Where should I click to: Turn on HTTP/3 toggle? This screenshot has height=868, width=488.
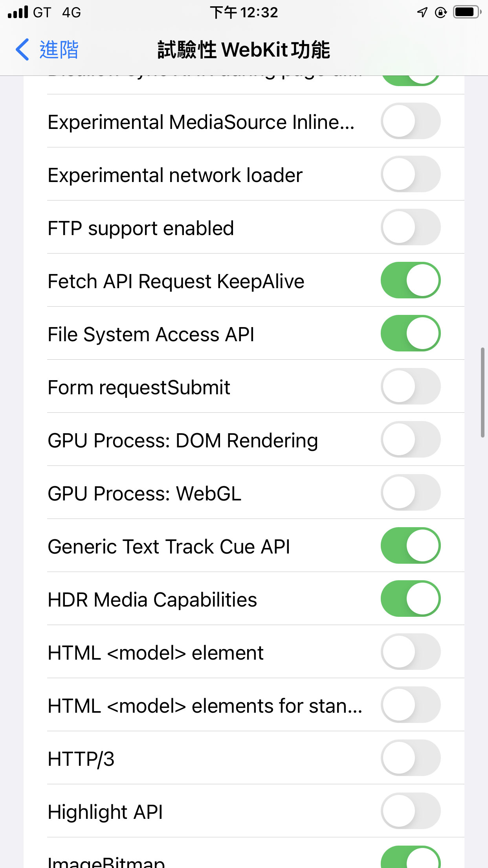pos(410,758)
